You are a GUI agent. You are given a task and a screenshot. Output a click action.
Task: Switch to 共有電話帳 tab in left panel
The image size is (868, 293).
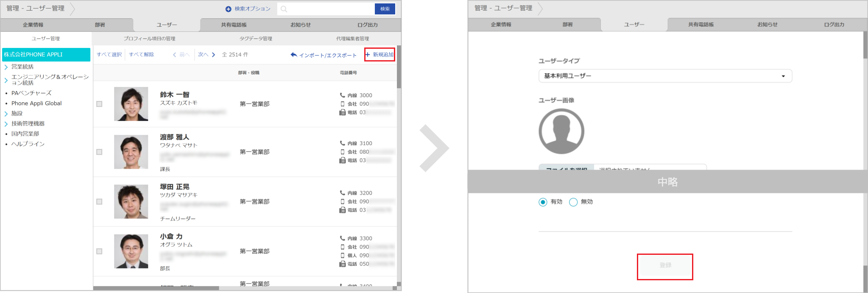coord(234,25)
